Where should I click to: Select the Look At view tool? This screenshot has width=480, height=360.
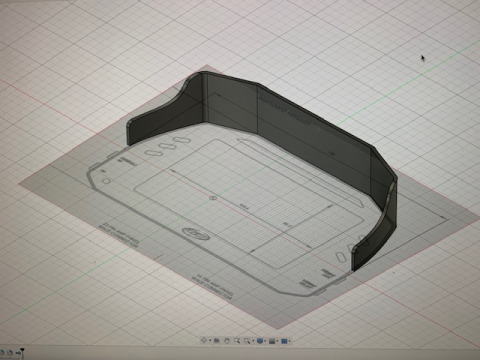click(x=217, y=341)
